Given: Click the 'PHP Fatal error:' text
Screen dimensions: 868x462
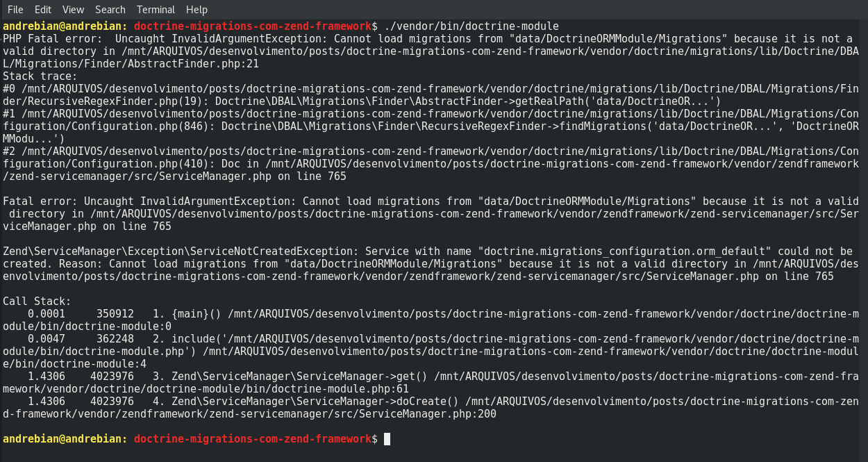Looking at the screenshot, I should 52,39.
